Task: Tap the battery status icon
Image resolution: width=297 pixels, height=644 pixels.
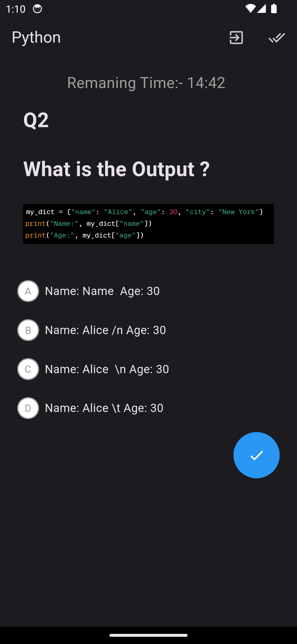Action: click(274, 9)
